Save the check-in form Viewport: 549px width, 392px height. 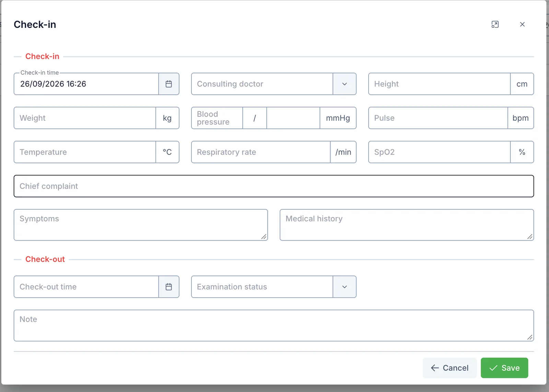pos(504,368)
